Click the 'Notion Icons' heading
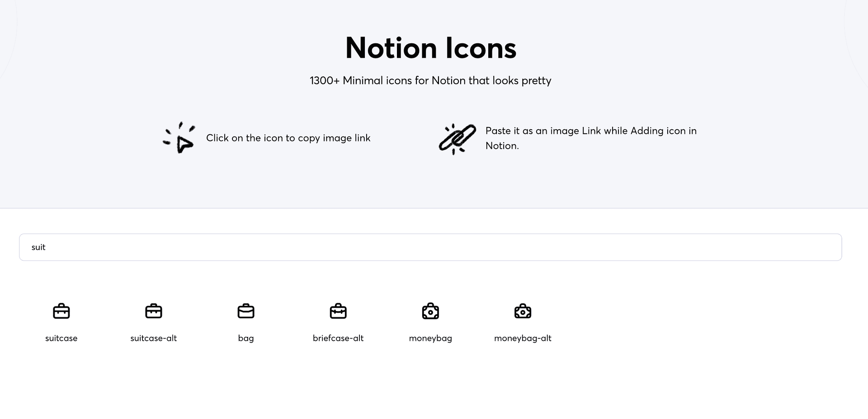 [430, 48]
